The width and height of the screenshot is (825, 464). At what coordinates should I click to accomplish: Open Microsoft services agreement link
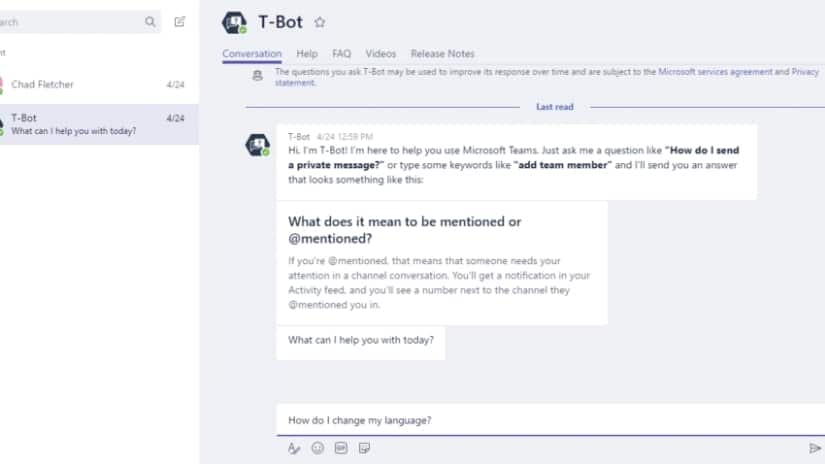pos(715,72)
